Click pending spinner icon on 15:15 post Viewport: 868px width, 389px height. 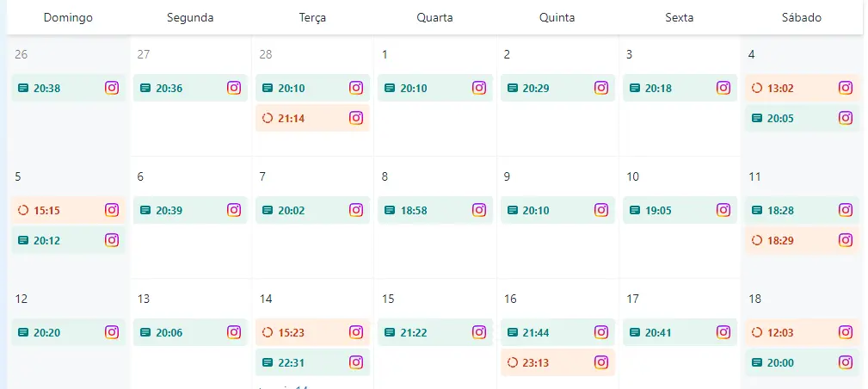pyautogui.click(x=22, y=210)
